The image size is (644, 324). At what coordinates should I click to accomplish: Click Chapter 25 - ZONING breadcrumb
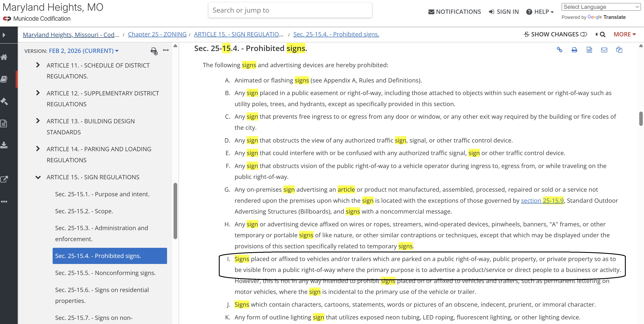pos(157,34)
